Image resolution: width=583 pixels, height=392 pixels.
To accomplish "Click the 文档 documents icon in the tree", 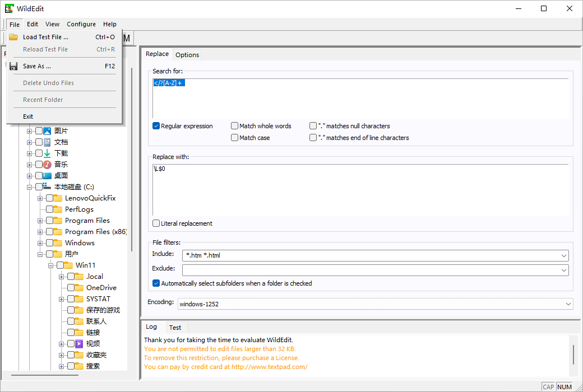I will tap(47, 142).
